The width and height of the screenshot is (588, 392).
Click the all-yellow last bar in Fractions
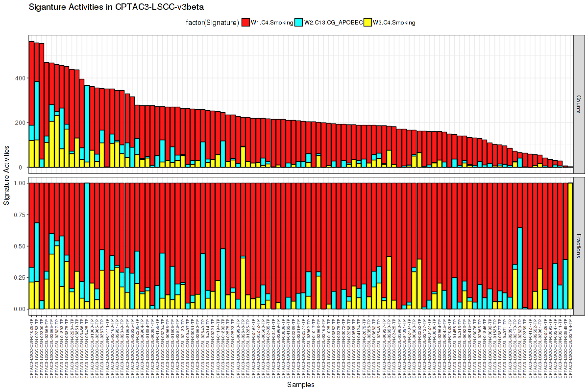pos(570,246)
